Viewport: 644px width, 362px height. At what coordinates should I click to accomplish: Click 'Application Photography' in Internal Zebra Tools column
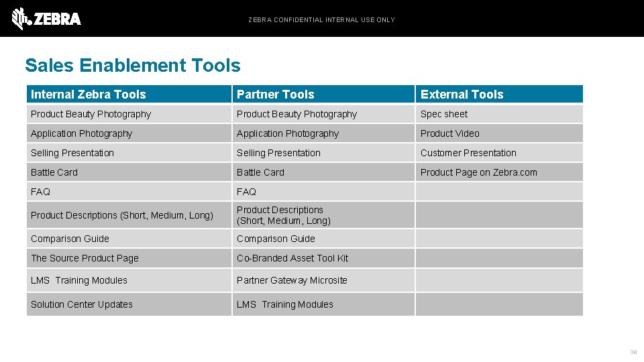coord(129,133)
